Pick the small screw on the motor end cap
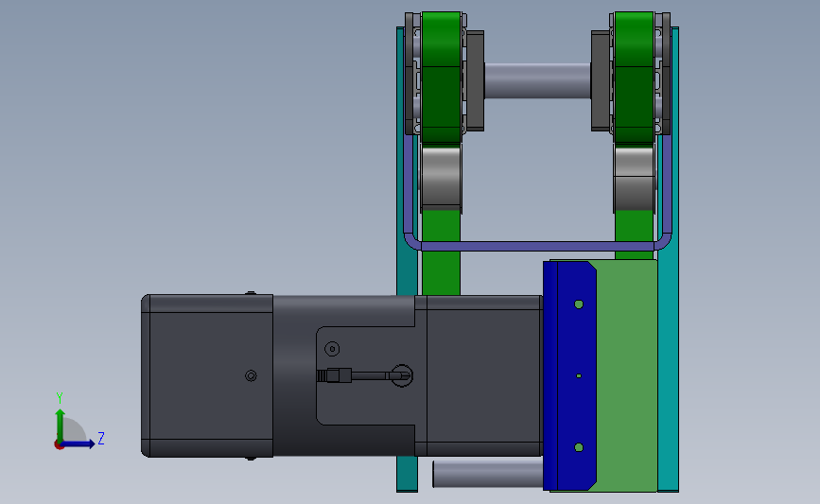The width and height of the screenshot is (820, 504). [251, 375]
